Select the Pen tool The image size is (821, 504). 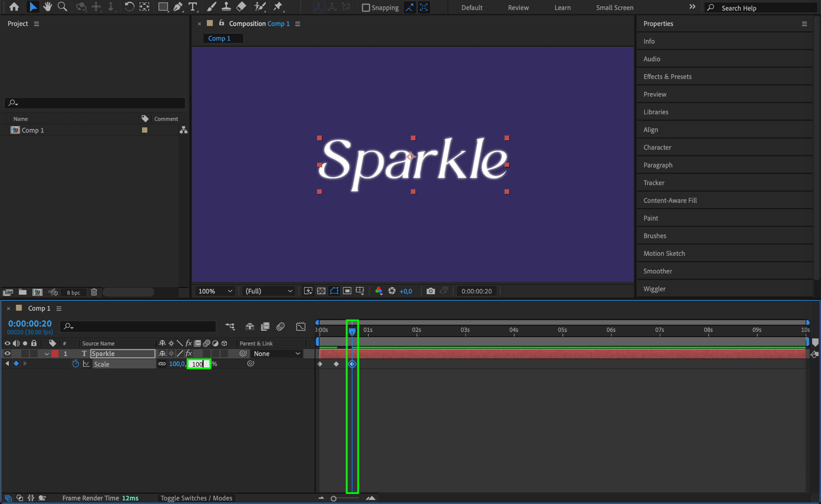click(178, 7)
